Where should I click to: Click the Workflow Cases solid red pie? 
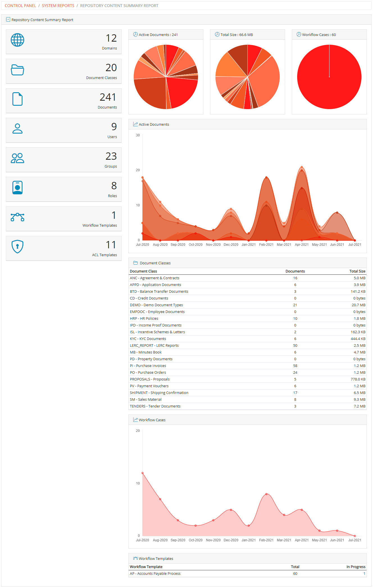click(x=329, y=77)
